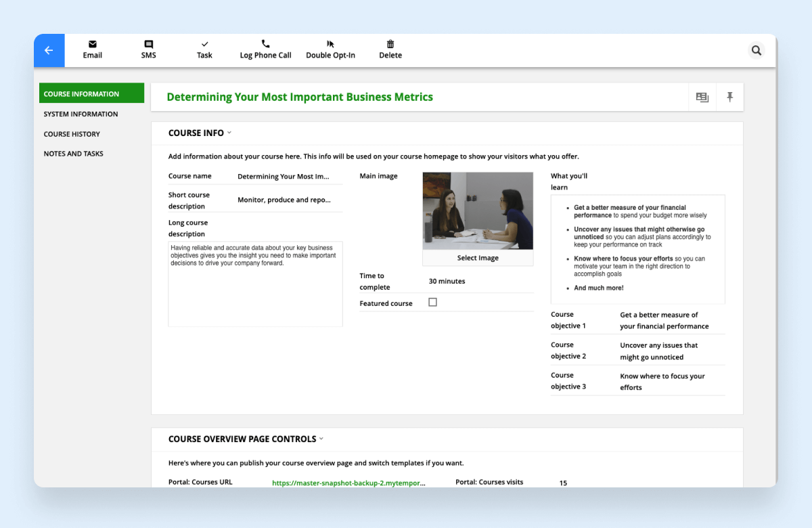
Task: Click the Task checkmark icon
Action: (204, 44)
